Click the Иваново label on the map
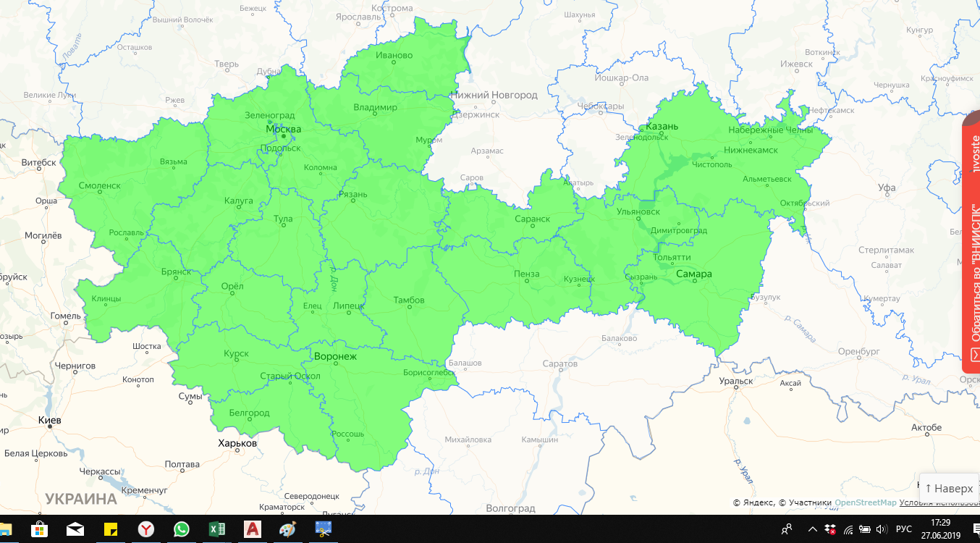 point(394,55)
